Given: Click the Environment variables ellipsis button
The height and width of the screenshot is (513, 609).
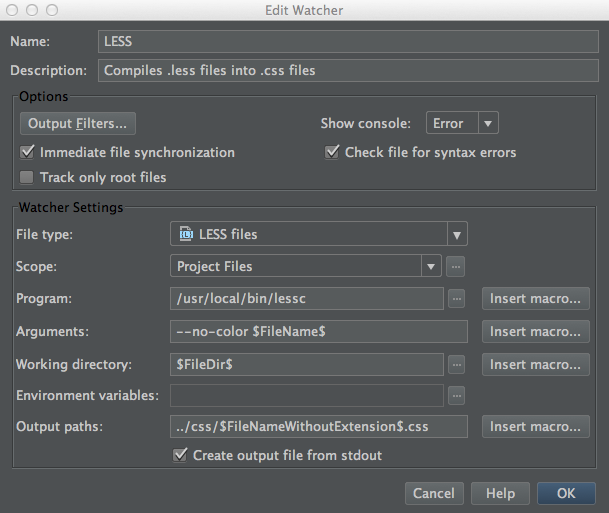Looking at the screenshot, I should coord(456,396).
